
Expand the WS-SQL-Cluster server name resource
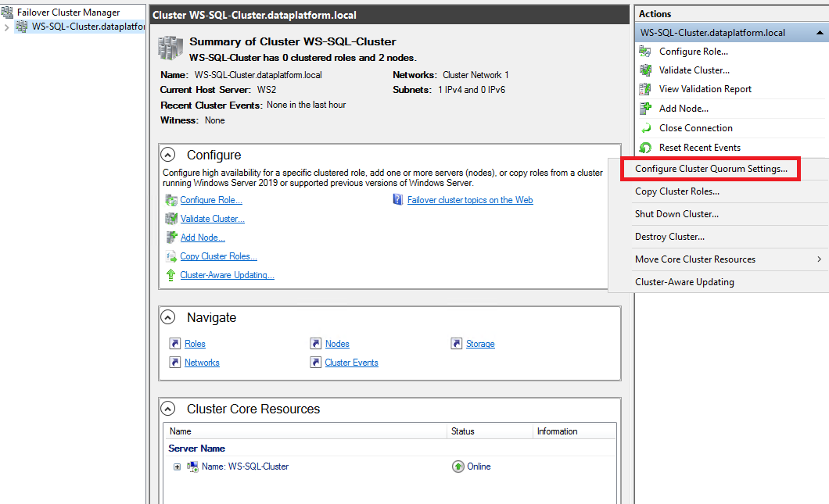tap(176, 466)
